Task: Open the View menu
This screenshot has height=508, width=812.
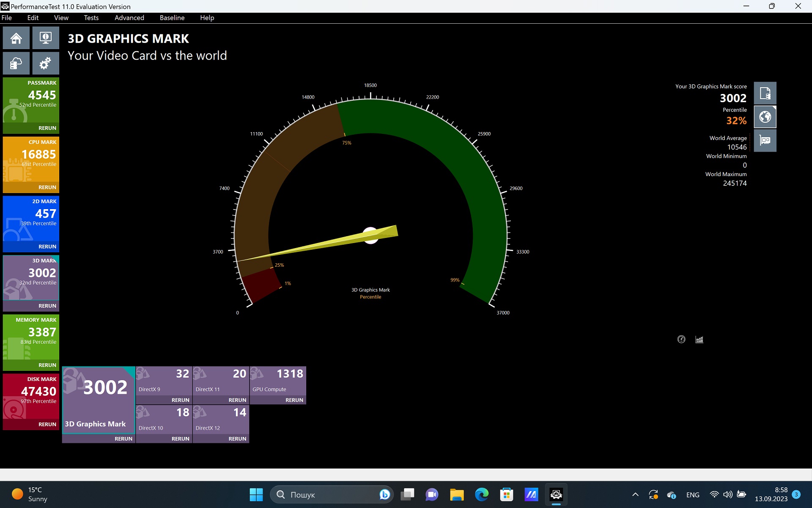Action: (x=61, y=18)
